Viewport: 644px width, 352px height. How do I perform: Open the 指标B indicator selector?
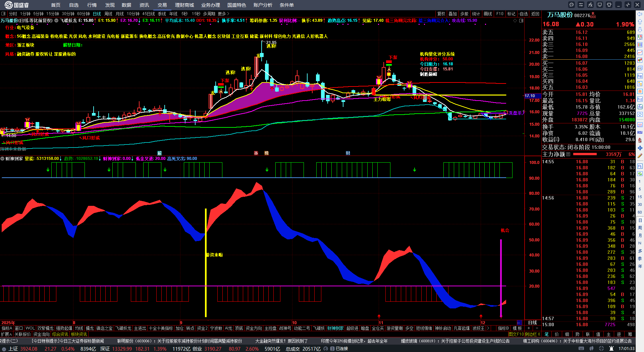click(x=503, y=328)
